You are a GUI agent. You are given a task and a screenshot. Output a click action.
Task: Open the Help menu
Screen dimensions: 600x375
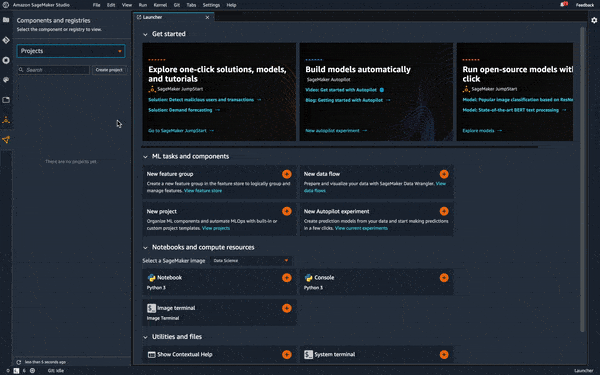click(231, 5)
